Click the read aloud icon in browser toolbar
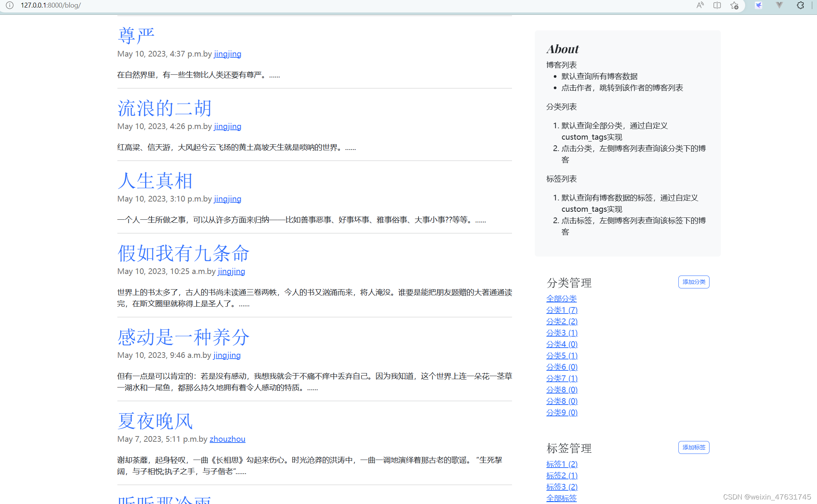The width and height of the screenshot is (817, 504). [x=700, y=5]
